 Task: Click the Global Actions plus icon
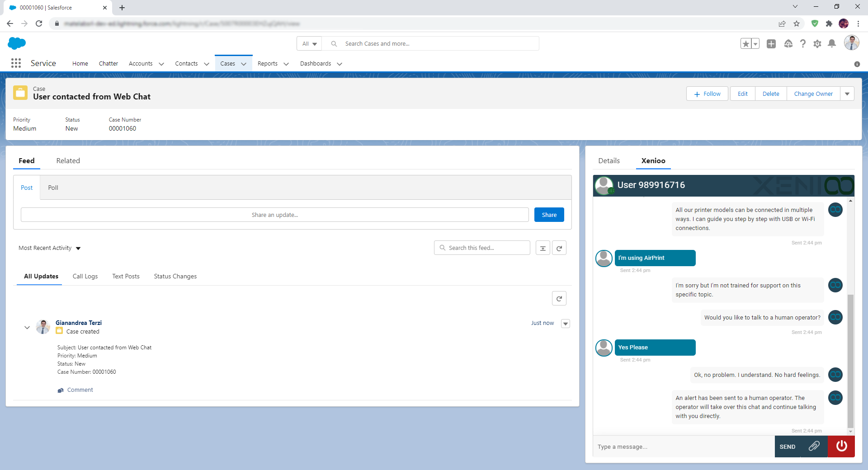click(771, 44)
